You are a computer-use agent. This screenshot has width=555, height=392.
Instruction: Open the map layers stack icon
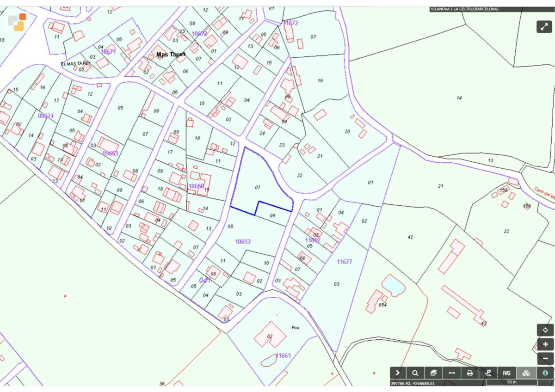[433, 373]
